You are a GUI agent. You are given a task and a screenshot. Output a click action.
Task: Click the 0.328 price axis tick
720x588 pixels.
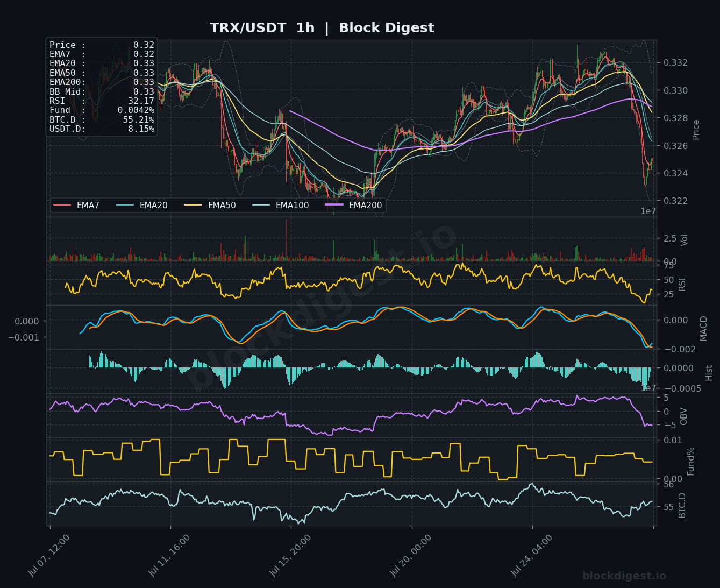point(675,118)
